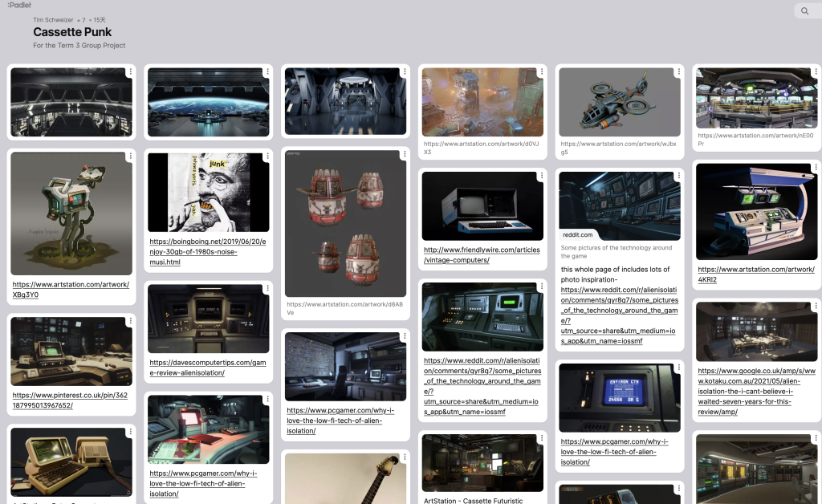Select the reddit.com source label
The height and width of the screenshot is (504, 822).
578,234
